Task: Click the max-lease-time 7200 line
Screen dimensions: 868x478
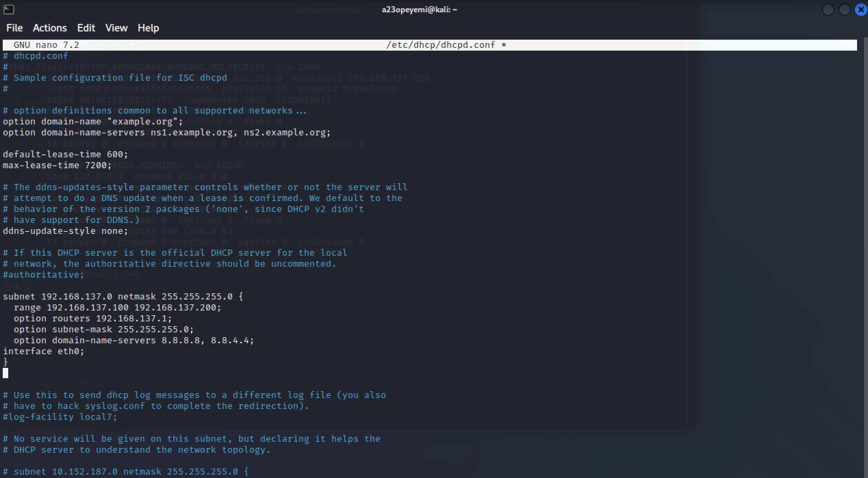Action: pyautogui.click(x=56, y=165)
